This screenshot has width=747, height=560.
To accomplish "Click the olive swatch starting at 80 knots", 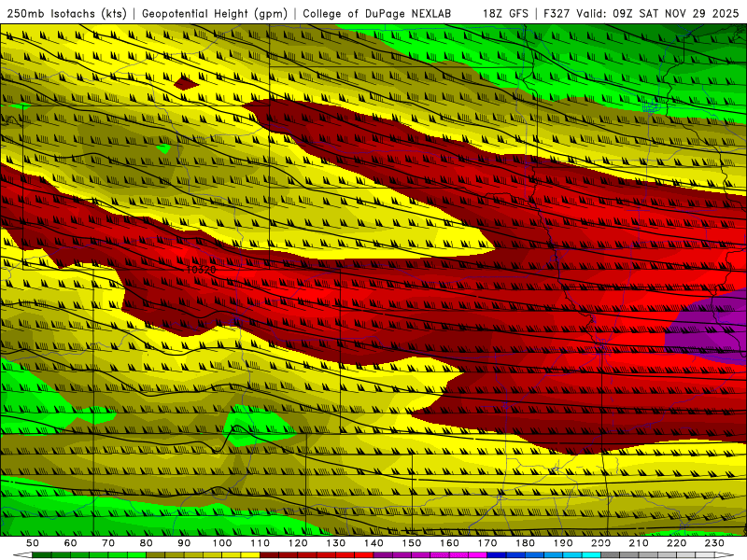I will pyautogui.click(x=155, y=554).
